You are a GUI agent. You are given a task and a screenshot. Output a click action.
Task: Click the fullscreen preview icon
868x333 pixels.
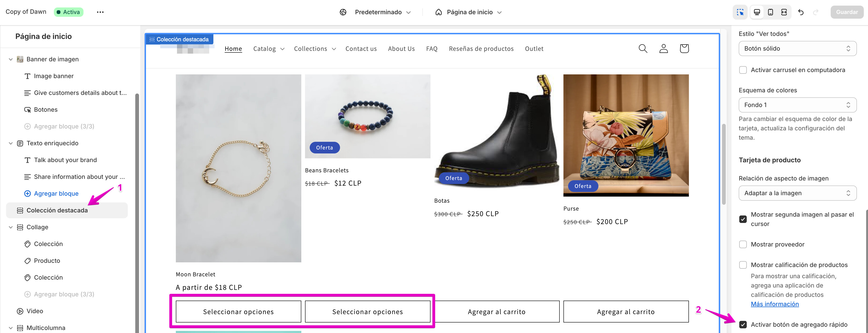[x=784, y=12]
